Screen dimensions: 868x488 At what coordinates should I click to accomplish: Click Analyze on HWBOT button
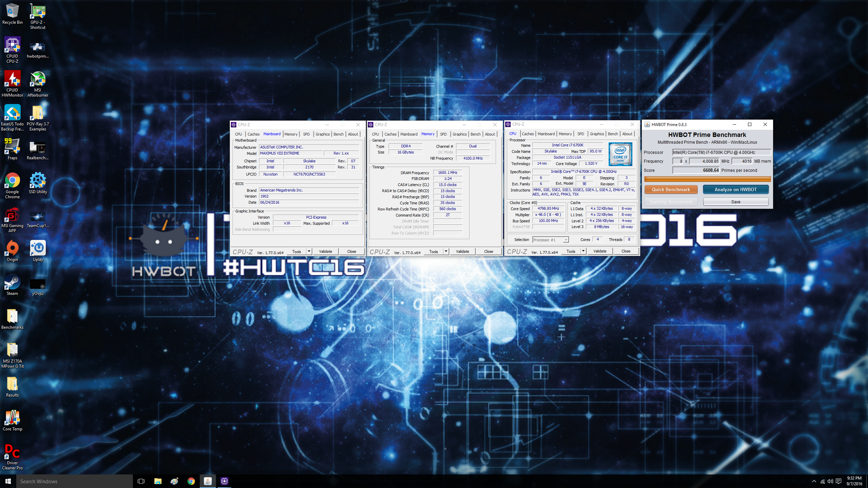735,189
